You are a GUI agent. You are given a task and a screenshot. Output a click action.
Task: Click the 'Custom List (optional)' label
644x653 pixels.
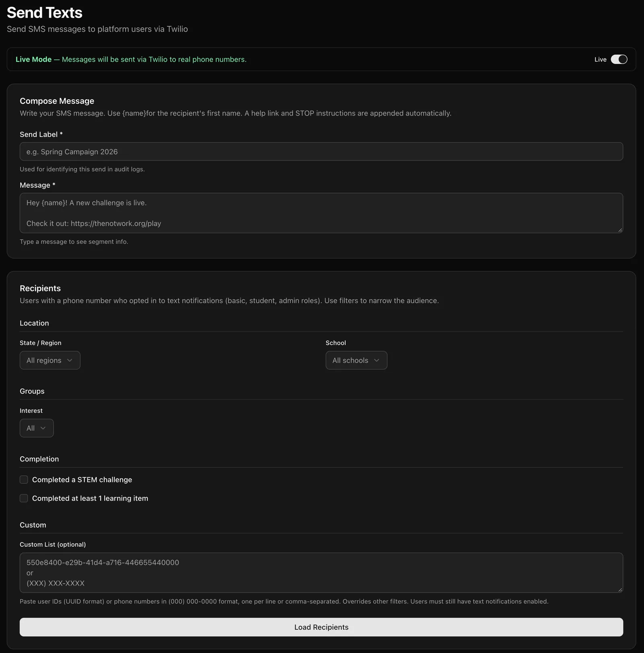click(53, 544)
